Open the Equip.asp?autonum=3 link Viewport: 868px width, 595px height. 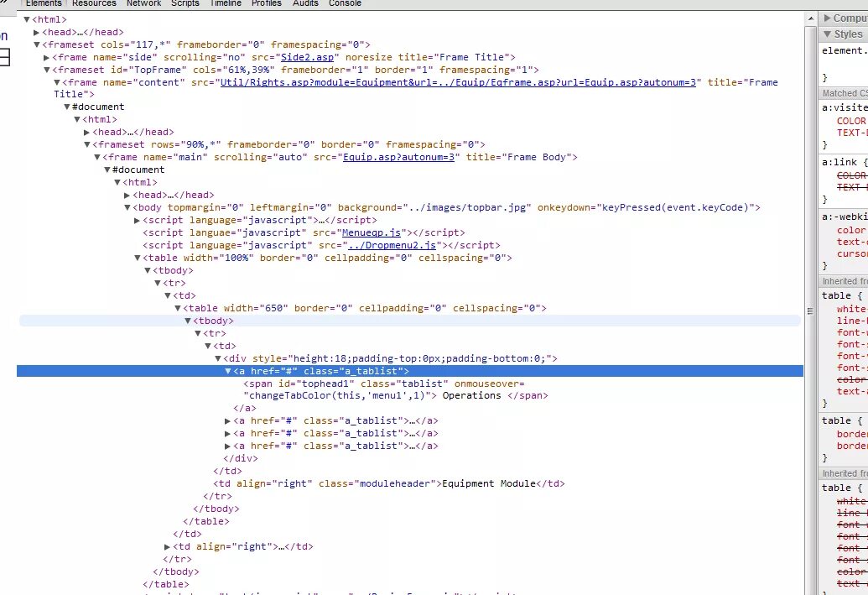tap(398, 157)
